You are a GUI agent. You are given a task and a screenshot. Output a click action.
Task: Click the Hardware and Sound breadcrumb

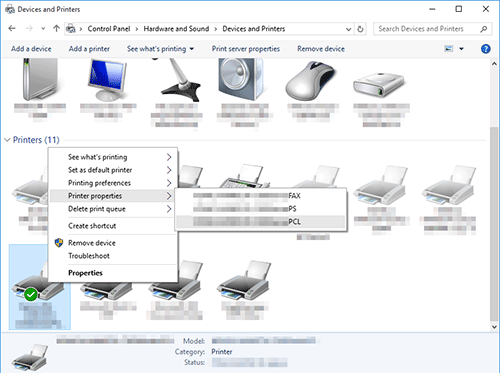coord(176,29)
